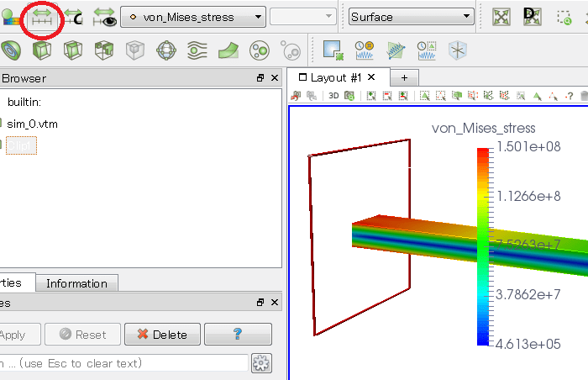Click Rescale to Visible Data Range icon
The height and width of the screenshot is (380, 588).
point(104,17)
